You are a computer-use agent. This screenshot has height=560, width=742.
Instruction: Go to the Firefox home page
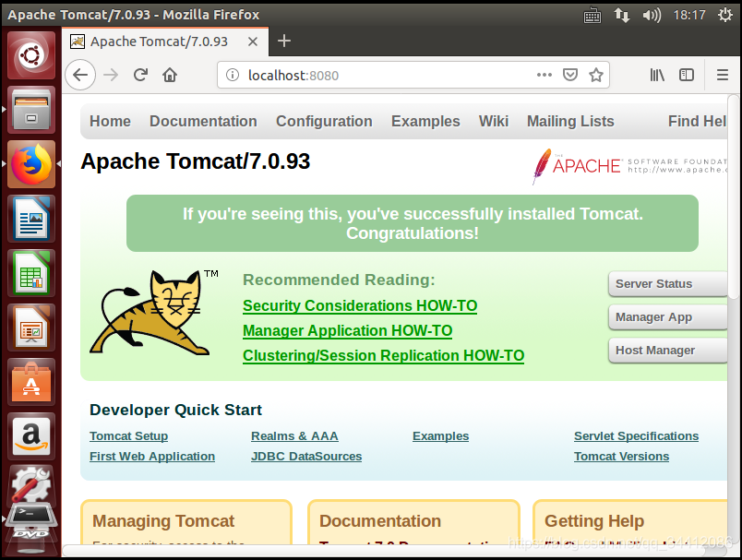[170, 75]
